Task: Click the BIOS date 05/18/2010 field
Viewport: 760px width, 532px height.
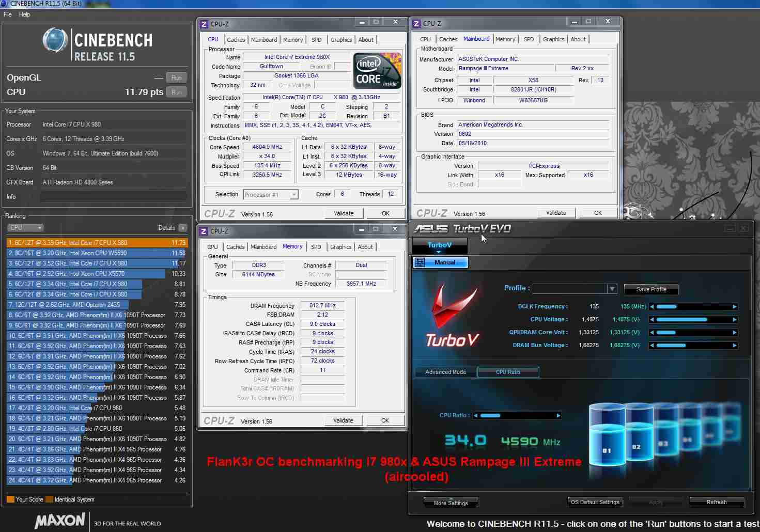Action: coord(533,144)
